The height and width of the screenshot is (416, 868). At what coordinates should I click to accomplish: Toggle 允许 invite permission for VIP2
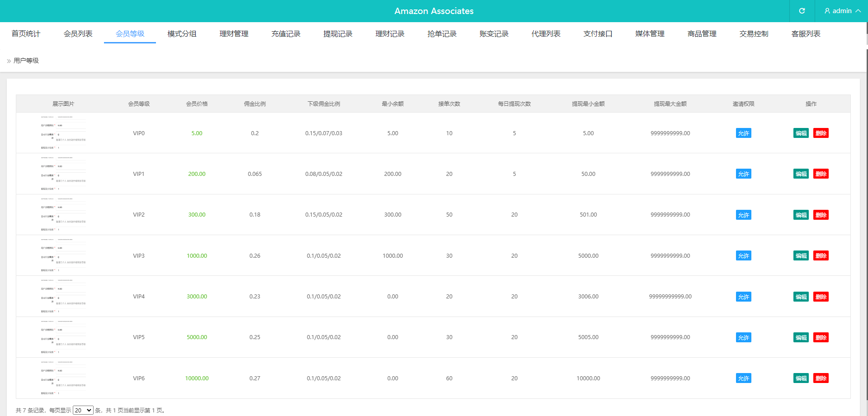click(x=743, y=215)
